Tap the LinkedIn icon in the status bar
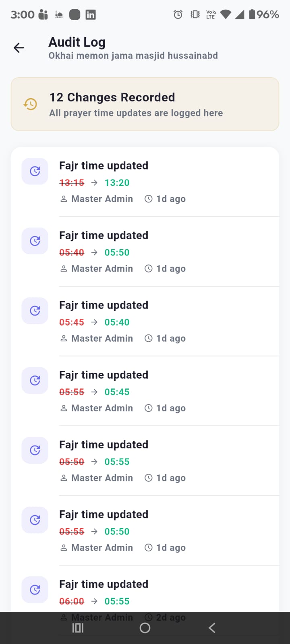290x644 pixels. [90, 14]
